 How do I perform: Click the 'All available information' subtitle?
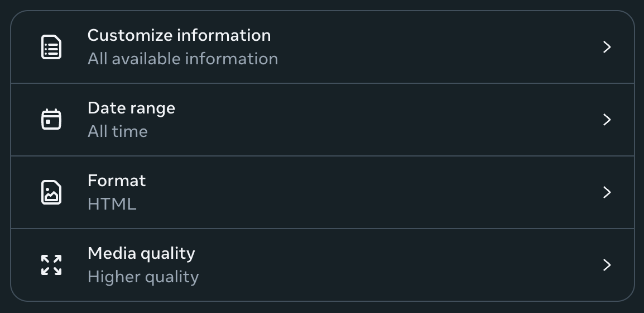point(182,59)
